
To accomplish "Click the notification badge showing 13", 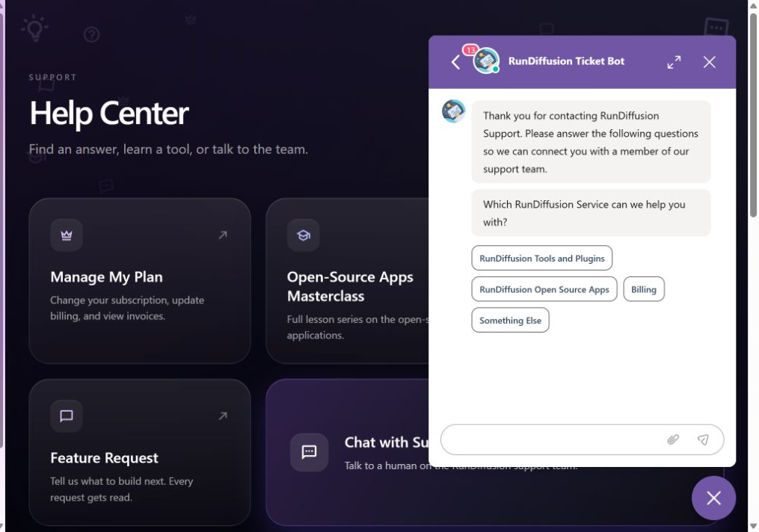I will click(x=470, y=50).
